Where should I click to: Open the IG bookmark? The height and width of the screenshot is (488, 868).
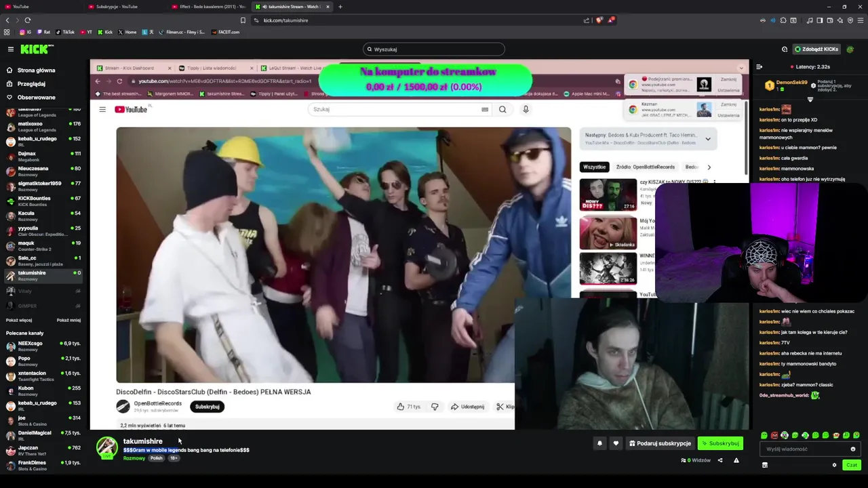pyautogui.click(x=26, y=32)
